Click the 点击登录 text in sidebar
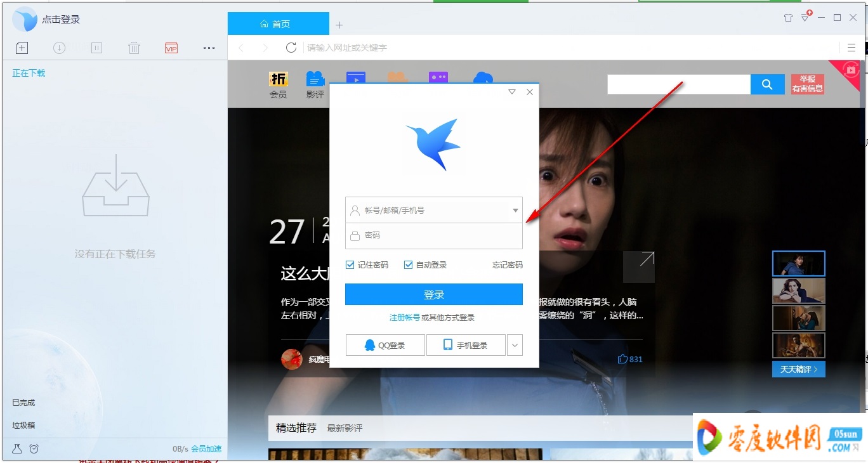This screenshot has width=868, height=463. click(61, 20)
